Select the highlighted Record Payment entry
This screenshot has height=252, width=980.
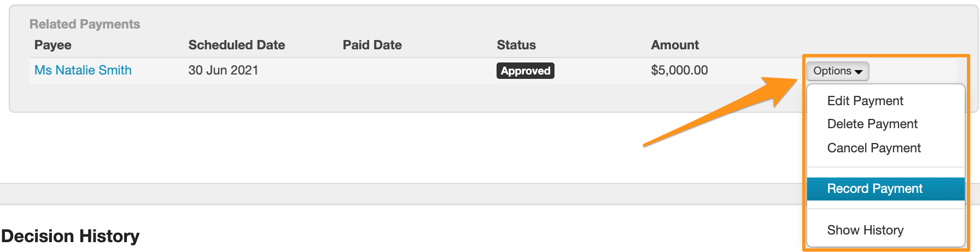click(x=874, y=188)
